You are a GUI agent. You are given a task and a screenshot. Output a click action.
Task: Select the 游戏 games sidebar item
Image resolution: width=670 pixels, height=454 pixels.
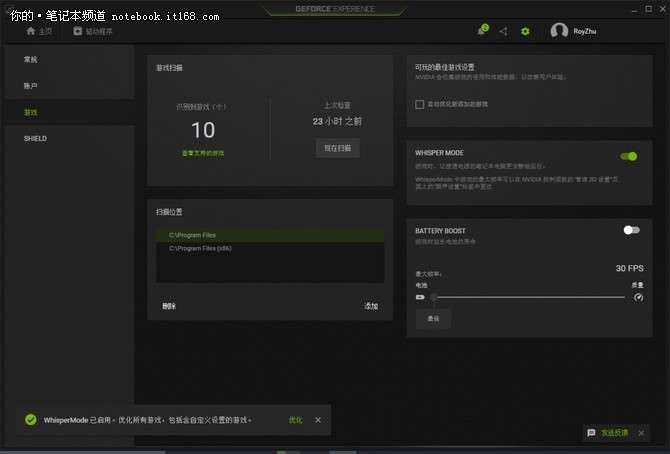(70, 112)
